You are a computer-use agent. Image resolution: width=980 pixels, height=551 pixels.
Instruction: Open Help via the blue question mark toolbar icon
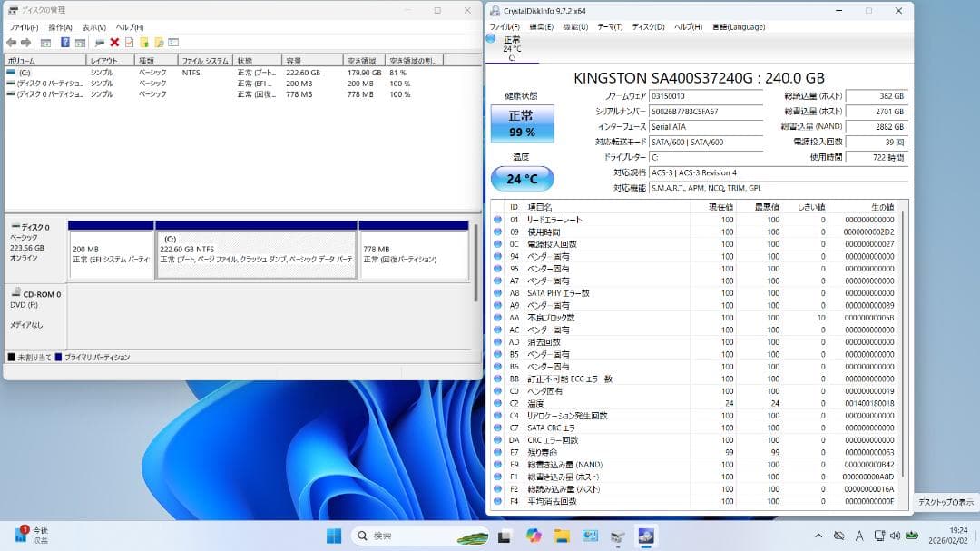[x=65, y=41]
